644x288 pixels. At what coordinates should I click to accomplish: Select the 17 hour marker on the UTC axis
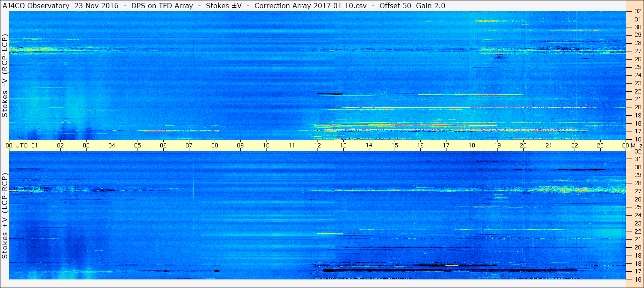coord(446,145)
